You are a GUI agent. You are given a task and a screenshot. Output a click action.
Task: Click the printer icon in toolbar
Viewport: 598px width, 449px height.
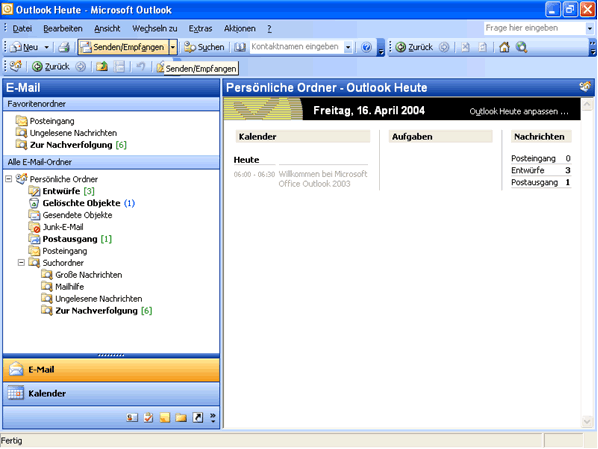pos(64,47)
